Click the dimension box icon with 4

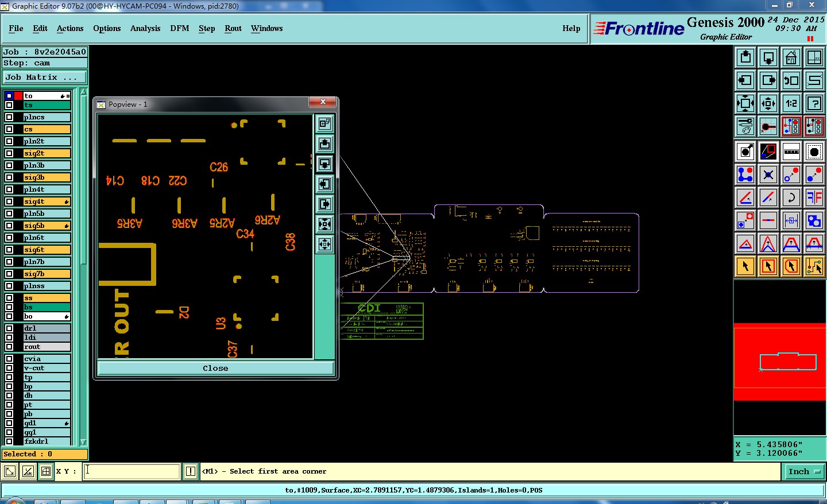pos(791,220)
